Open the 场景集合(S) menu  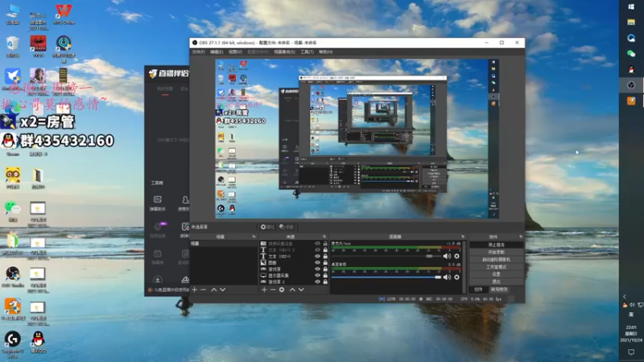click(x=284, y=52)
